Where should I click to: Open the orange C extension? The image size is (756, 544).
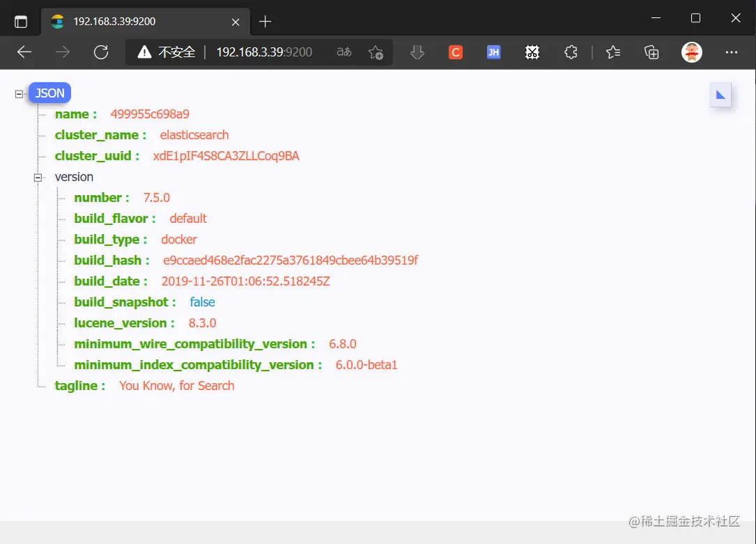pyautogui.click(x=456, y=52)
